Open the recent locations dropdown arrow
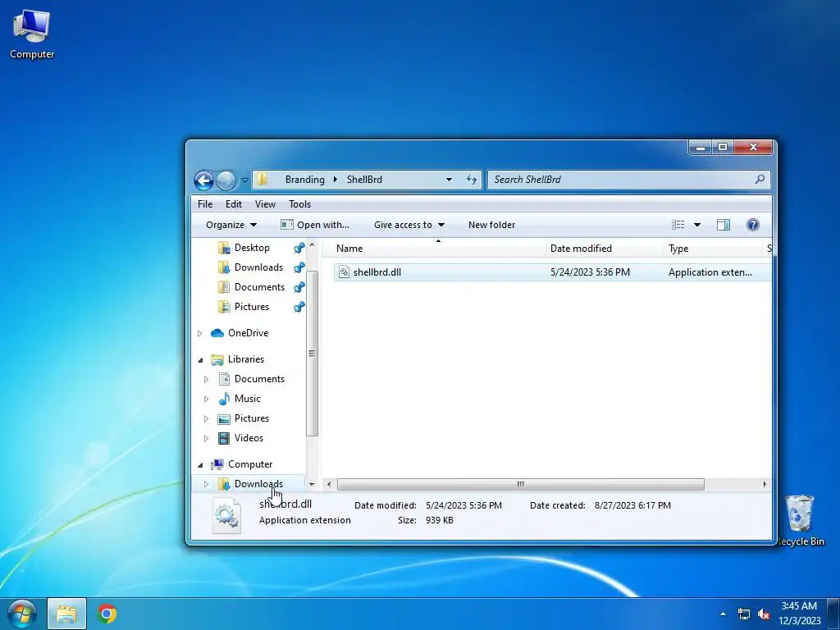 coord(244,180)
